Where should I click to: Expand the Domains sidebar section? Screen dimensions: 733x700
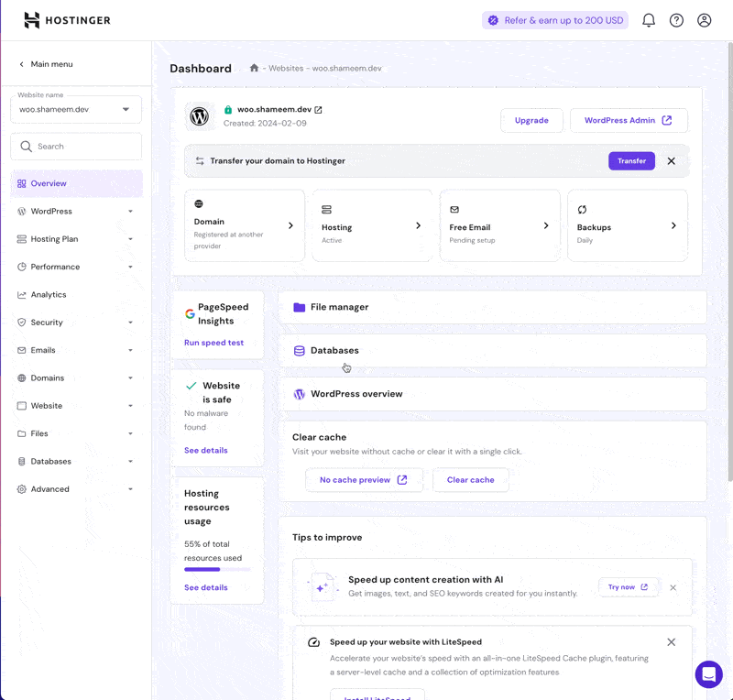pyautogui.click(x=130, y=377)
